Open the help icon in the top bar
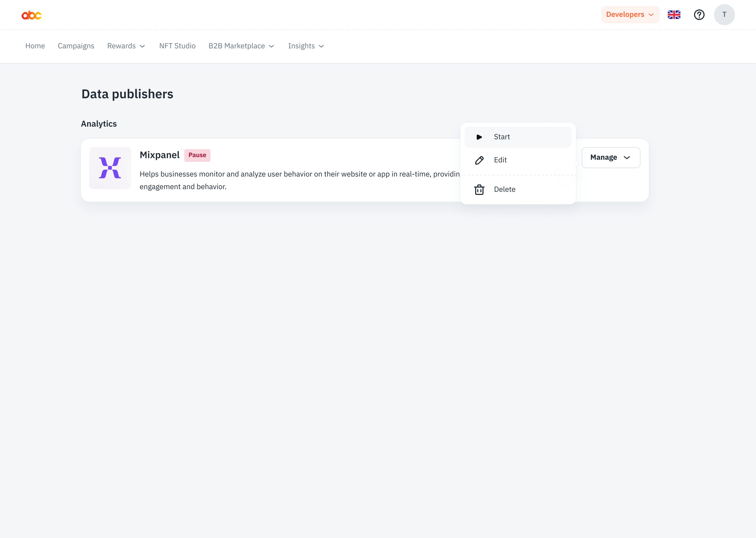 (x=699, y=14)
